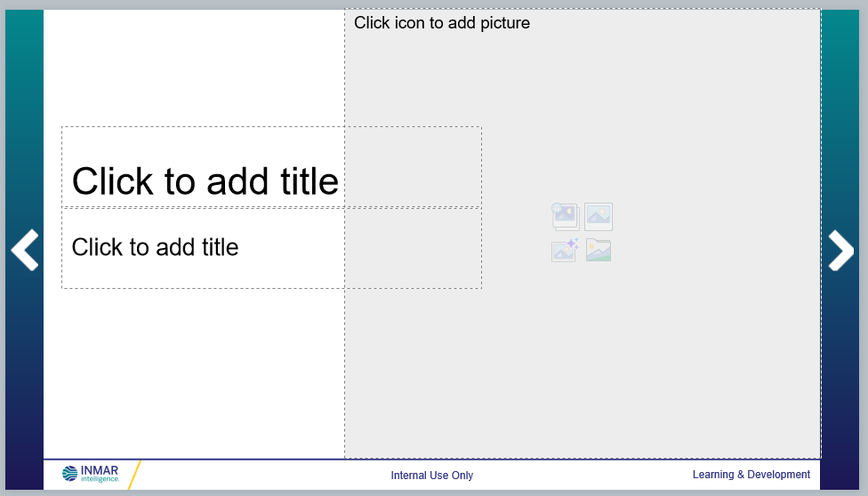
Task: Click the 'Click icon to add picture' text
Action: 442,23
